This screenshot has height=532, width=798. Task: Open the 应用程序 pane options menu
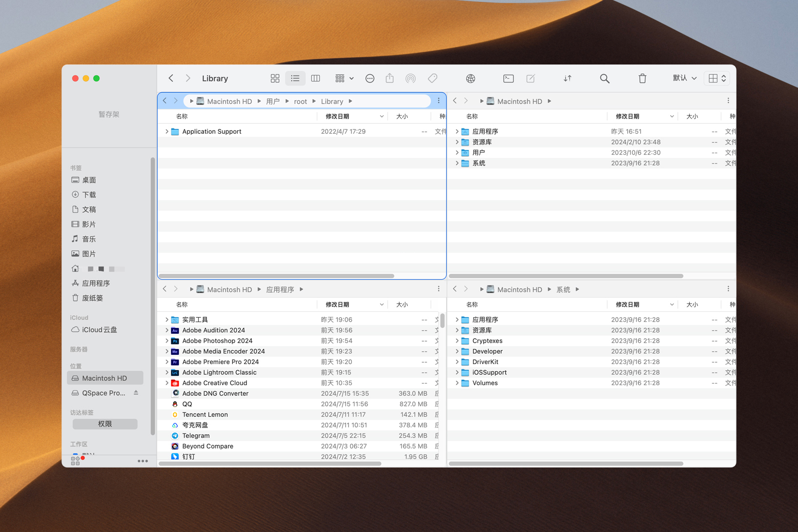[439, 289]
